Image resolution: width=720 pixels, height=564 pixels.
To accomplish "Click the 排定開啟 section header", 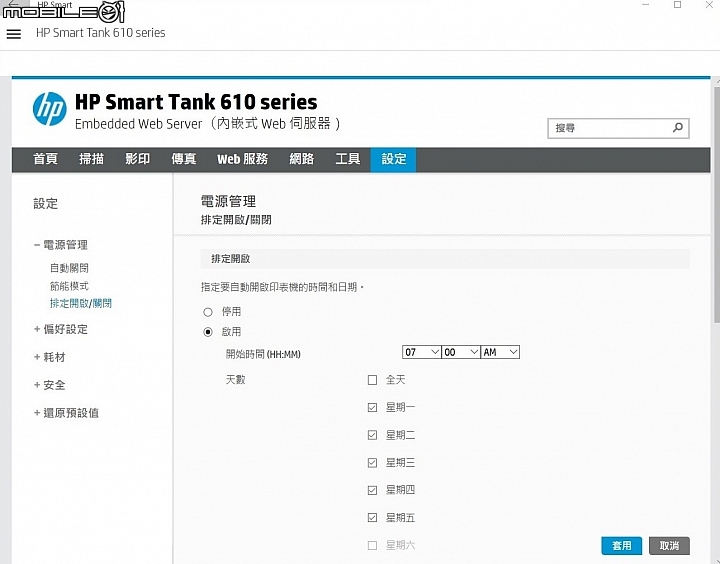I will click(445, 259).
